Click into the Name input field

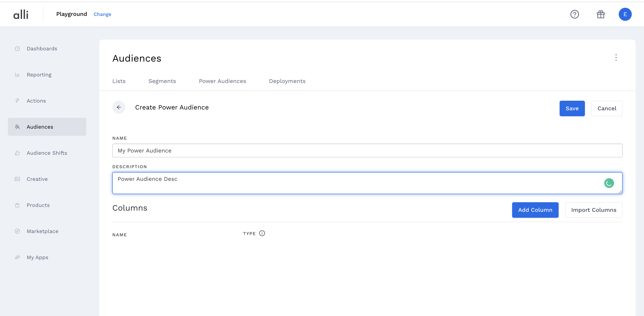pos(367,150)
